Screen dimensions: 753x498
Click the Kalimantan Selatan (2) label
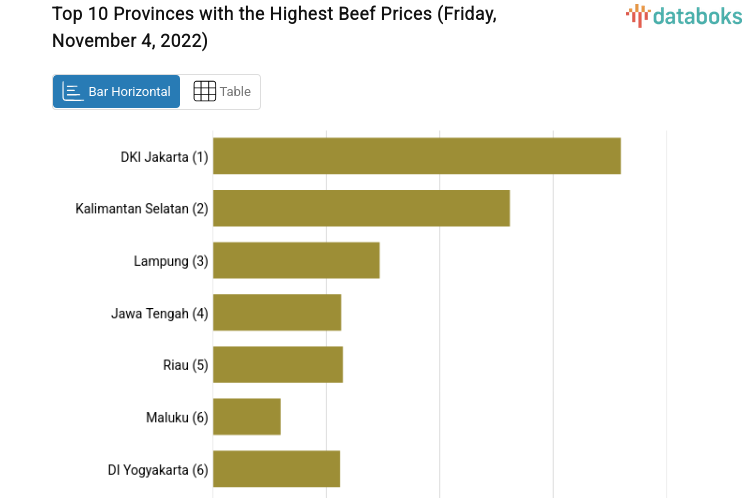[142, 209]
